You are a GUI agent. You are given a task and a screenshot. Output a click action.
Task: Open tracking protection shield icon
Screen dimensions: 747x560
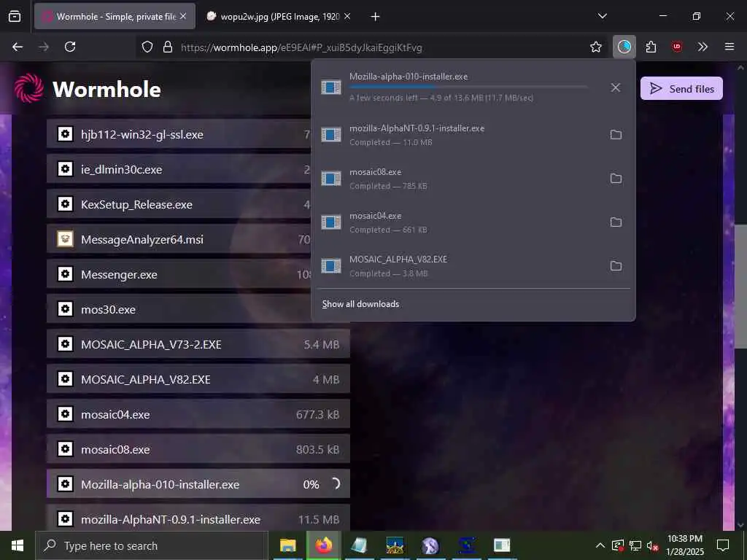(x=147, y=47)
